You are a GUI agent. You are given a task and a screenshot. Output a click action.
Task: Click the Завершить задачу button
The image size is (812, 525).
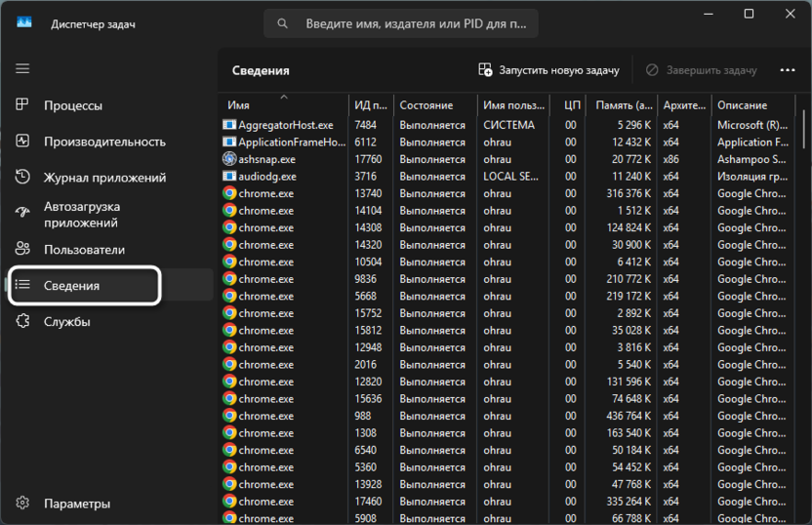(701, 70)
